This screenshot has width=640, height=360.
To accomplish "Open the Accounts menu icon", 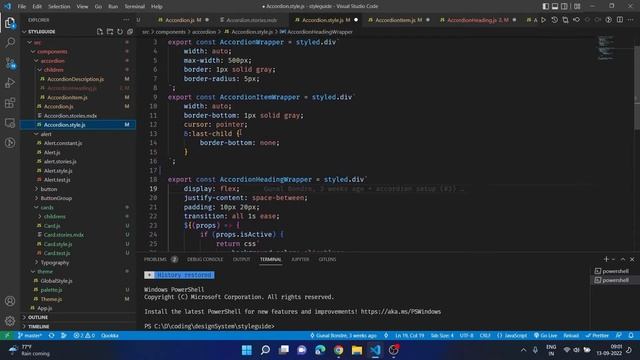I will tap(10, 301).
